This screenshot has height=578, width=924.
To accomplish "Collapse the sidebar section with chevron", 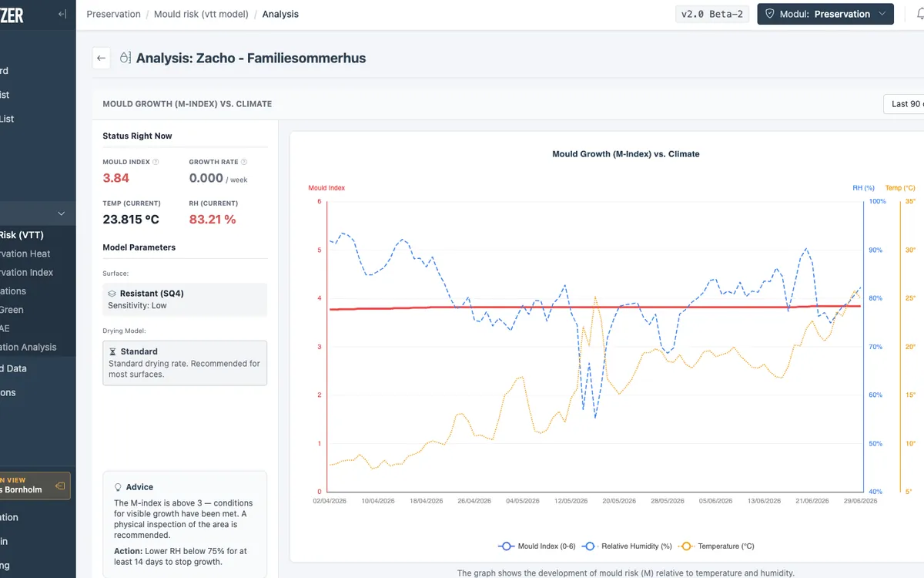I will pos(62,213).
